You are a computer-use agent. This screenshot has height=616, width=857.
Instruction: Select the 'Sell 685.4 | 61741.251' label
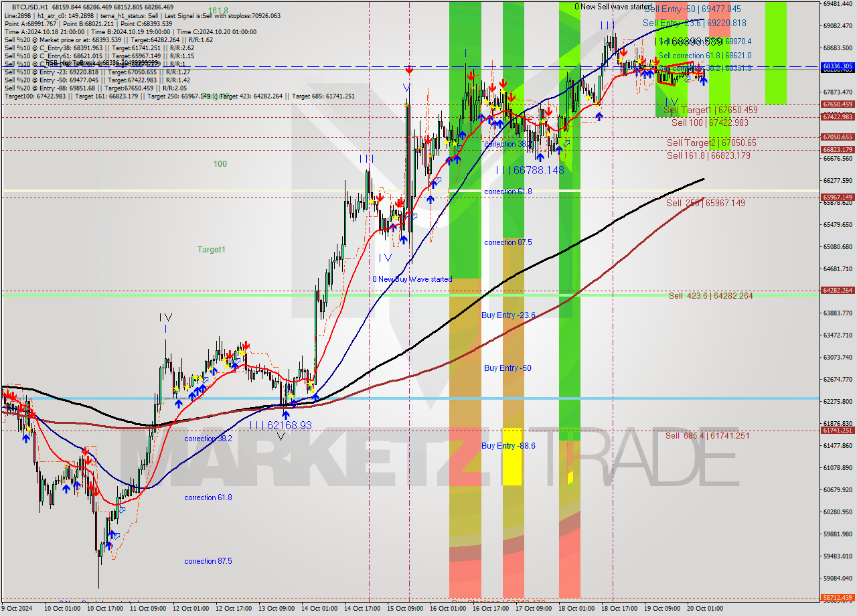coord(707,436)
